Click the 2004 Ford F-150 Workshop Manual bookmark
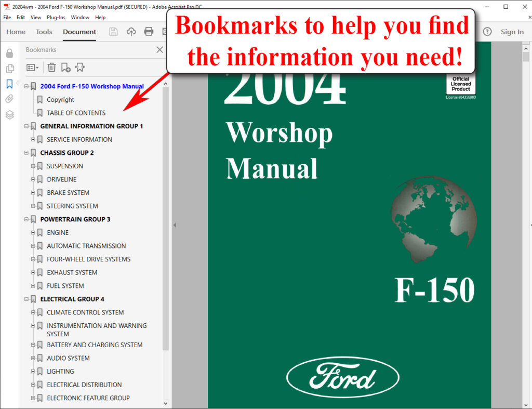The width and height of the screenshot is (532, 409). click(92, 86)
